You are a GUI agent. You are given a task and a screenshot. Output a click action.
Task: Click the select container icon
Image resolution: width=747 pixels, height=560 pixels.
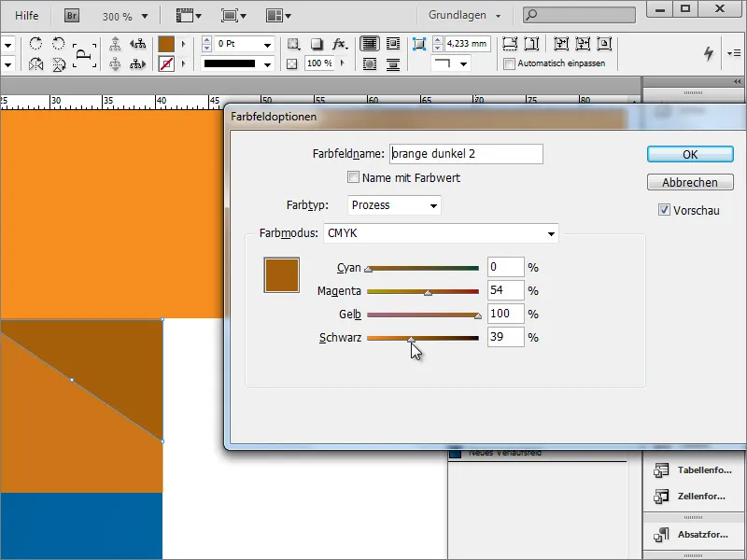(115, 44)
